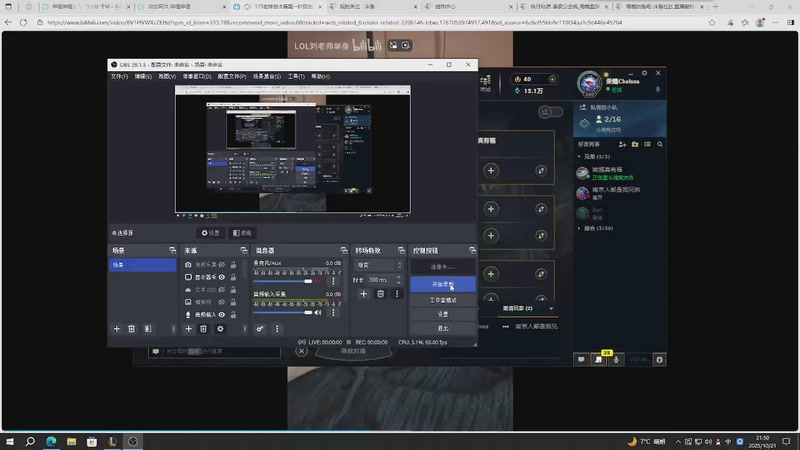The height and width of the screenshot is (450, 800).
Task: Toggle visibility eye of display capture source
Action: [x=222, y=278]
